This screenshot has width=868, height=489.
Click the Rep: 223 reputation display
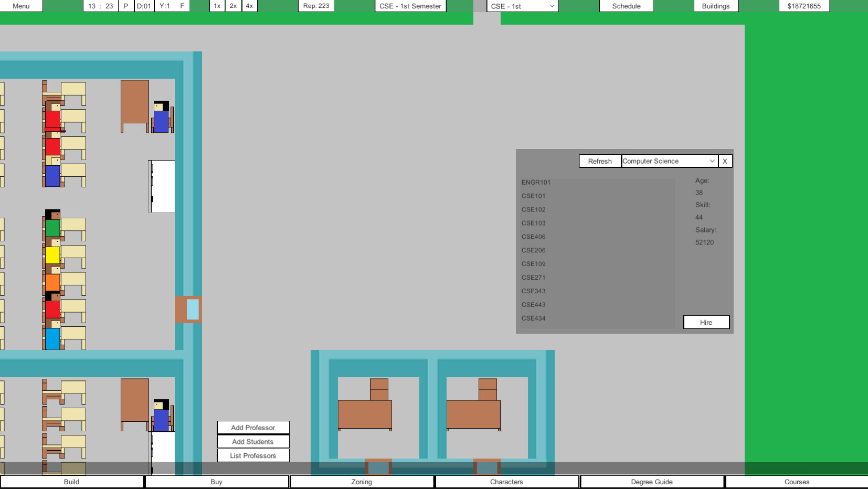pyautogui.click(x=316, y=6)
